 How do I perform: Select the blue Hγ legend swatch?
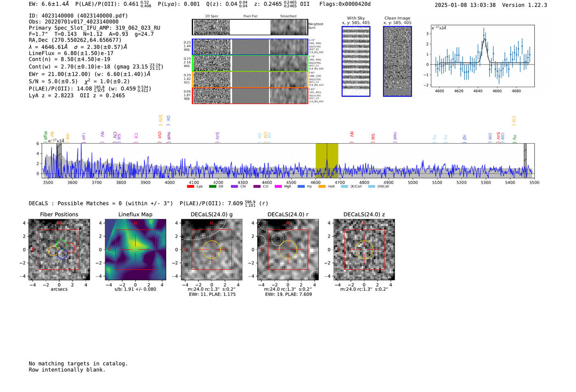pyautogui.click(x=301, y=186)
